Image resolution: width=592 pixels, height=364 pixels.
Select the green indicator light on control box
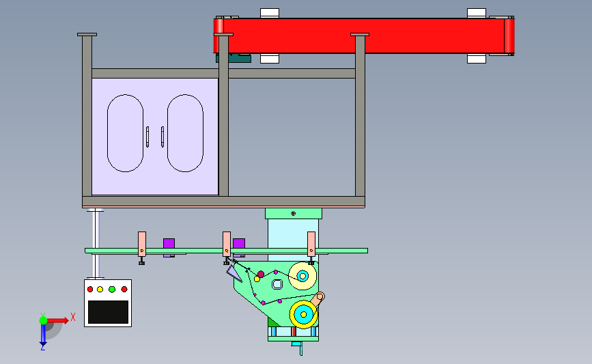pyautogui.click(x=112, y=290)
